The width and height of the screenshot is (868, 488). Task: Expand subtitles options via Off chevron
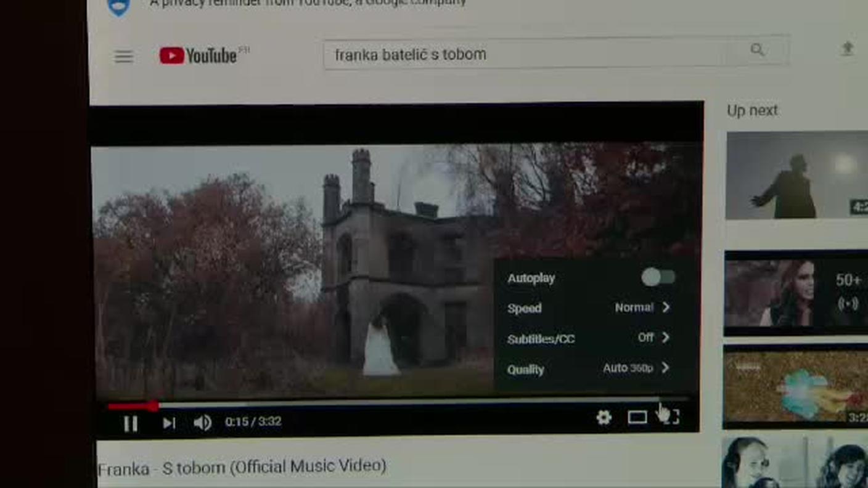click(666, 337)
